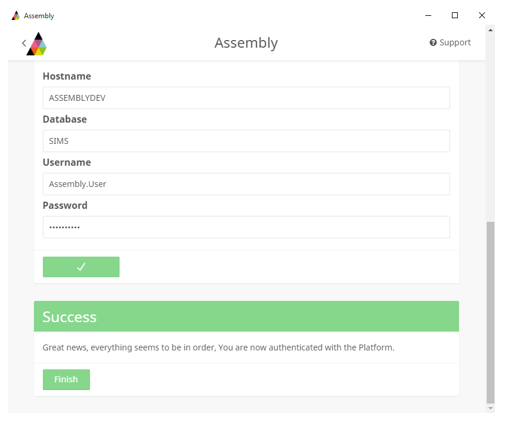
Task: Click the green checkmark confirm button
Action: pos(81,267)
